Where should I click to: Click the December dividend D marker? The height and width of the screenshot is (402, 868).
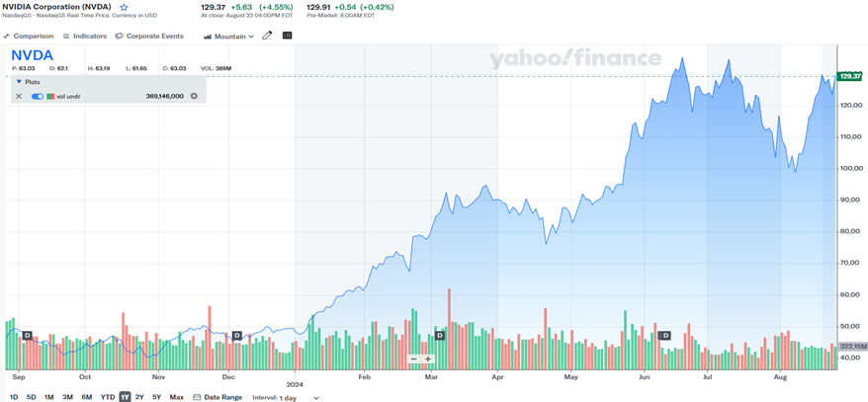[x=236, y=336]
